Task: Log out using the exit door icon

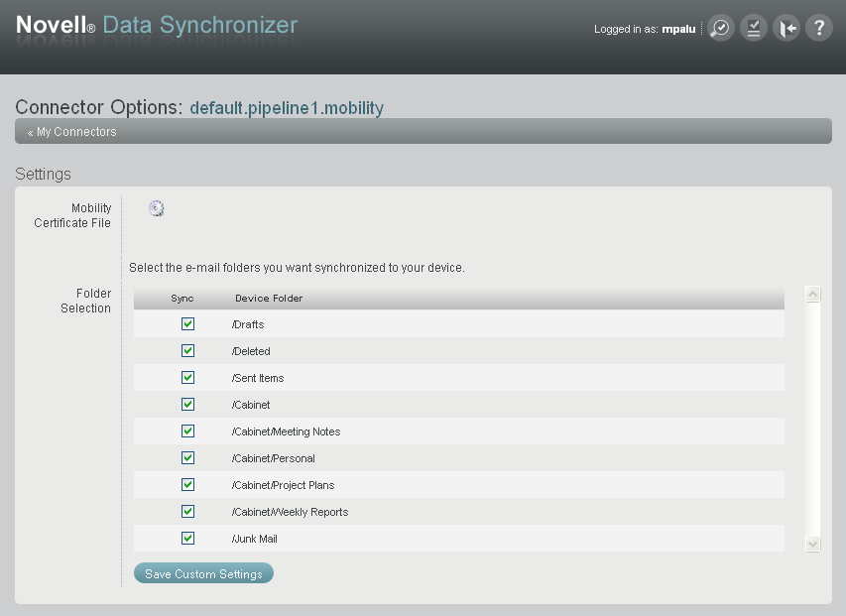Action: pos(786,28)
